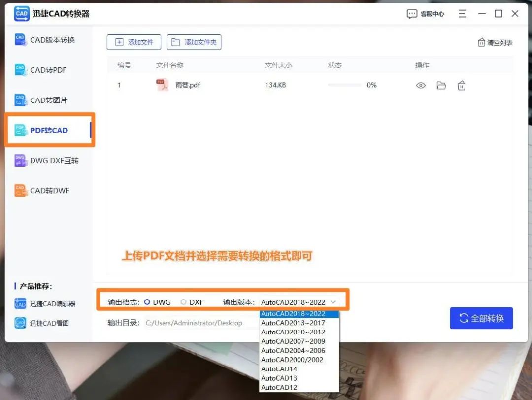This screenshot has width=532, height=400.
Task: Click the file name 雨巷.pdf
Action: tap(188, 85)
